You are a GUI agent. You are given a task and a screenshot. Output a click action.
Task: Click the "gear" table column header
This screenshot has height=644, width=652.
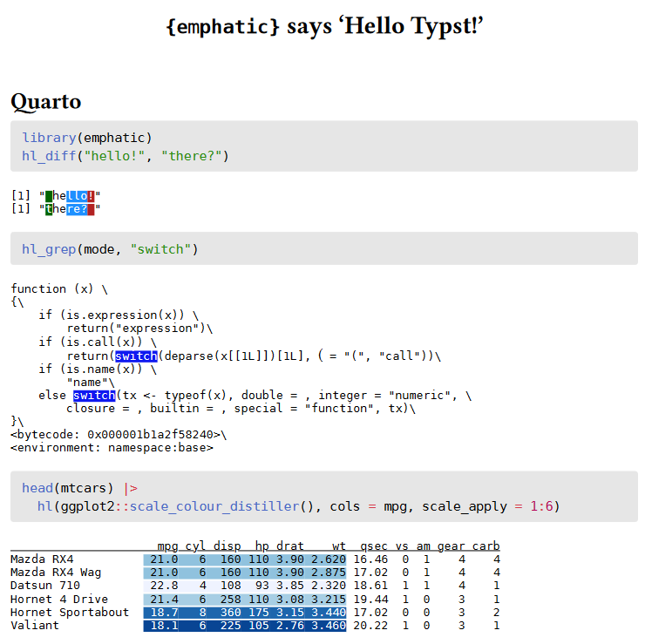(451, 546)
